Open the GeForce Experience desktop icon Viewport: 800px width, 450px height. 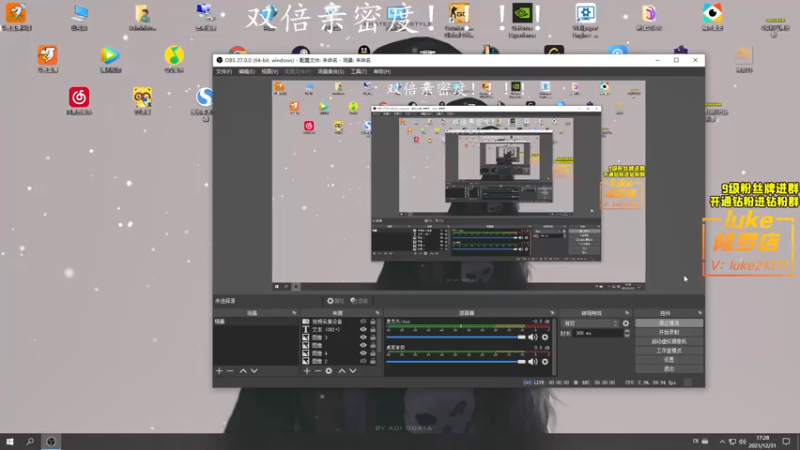[x=522, y=19]
